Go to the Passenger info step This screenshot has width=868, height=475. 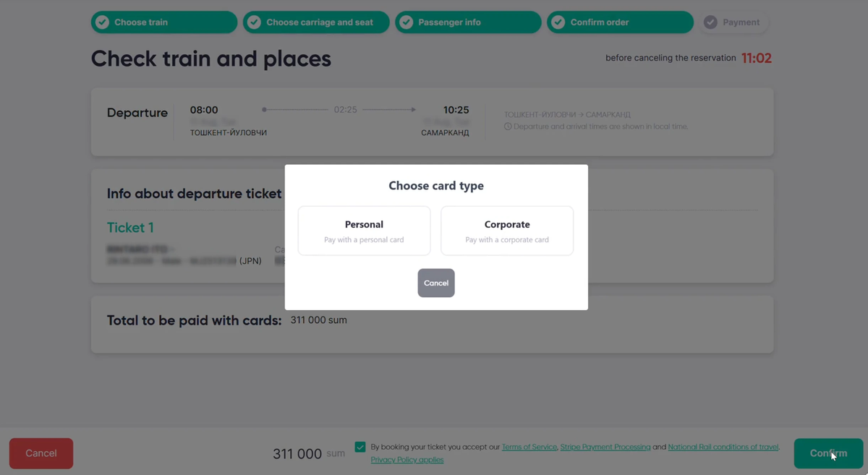tap(468, 22)
